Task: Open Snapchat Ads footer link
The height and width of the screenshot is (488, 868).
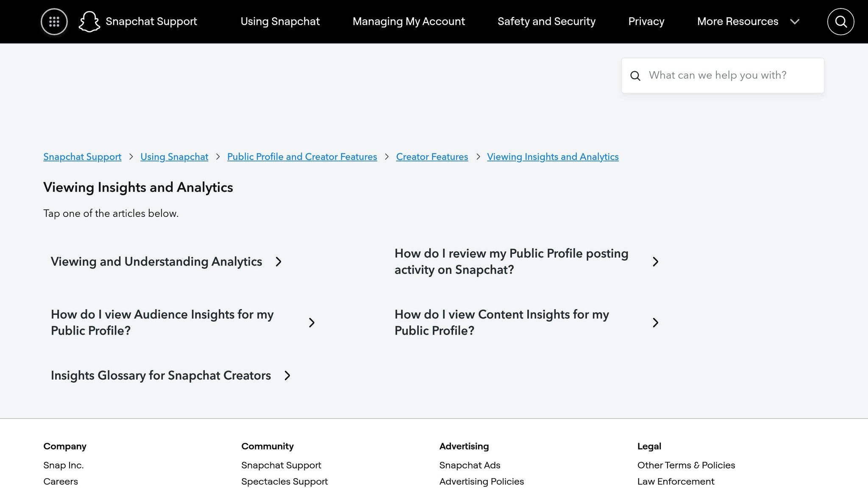Action: point(470,465)
